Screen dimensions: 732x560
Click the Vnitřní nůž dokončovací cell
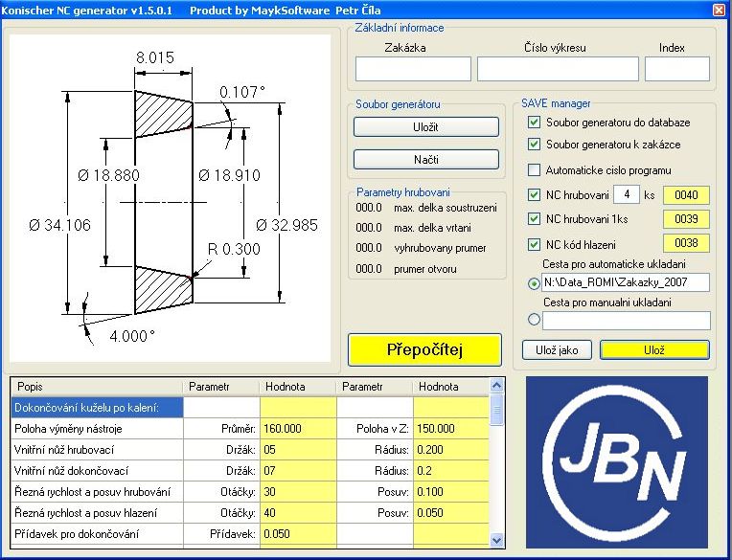pos(97,471)
